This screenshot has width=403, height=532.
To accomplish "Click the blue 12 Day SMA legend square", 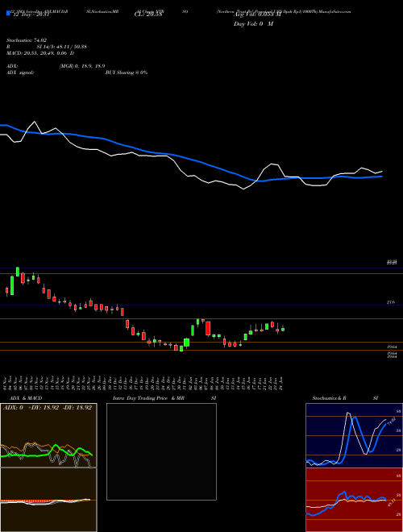I will [x=8, y=14].
